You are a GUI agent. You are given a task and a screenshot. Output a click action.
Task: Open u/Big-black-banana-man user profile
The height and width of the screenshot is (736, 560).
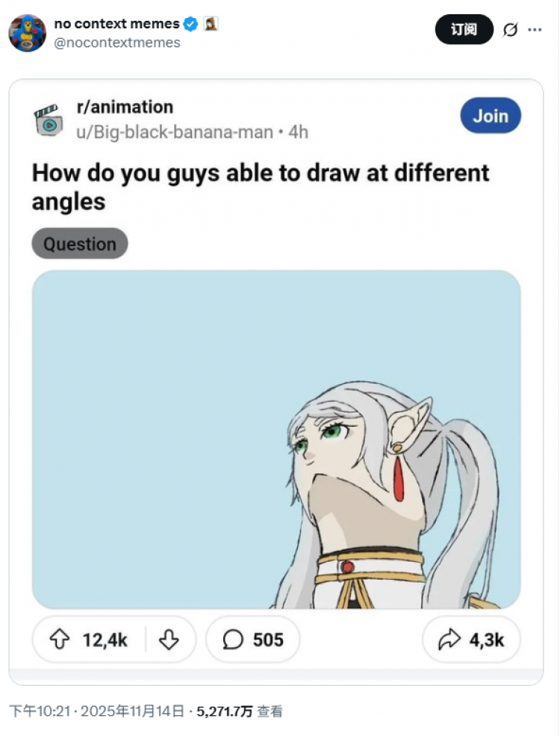pos(175,132)
